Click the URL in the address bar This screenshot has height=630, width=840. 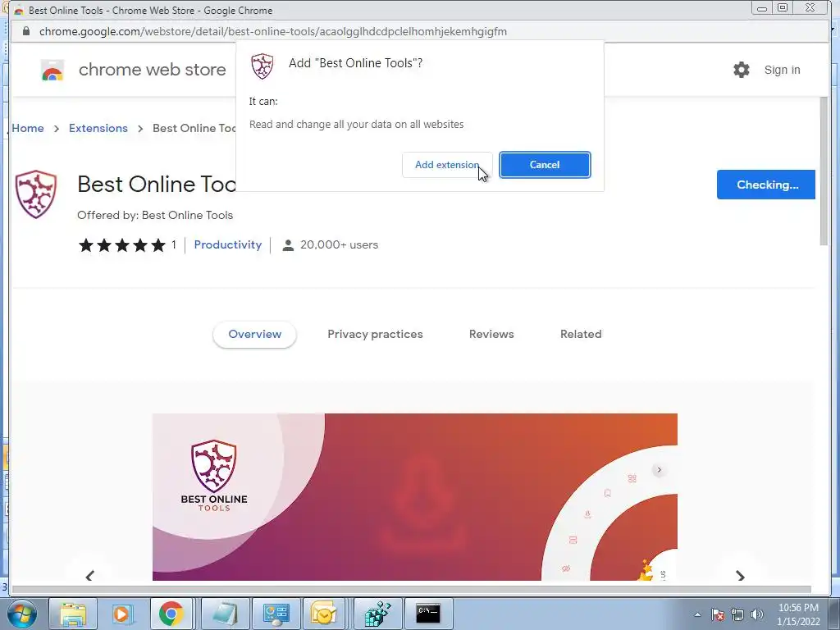coord(272,32)
